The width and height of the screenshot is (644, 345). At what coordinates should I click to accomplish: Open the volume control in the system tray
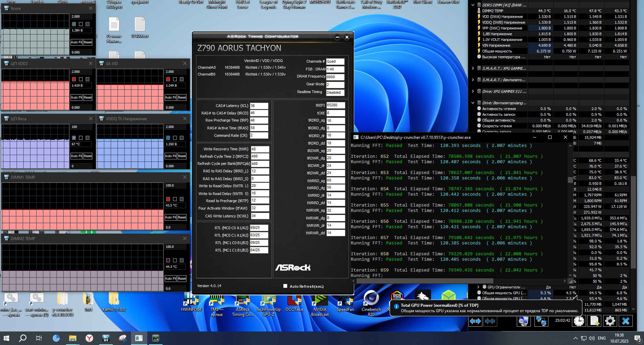[x=592, y=338]
